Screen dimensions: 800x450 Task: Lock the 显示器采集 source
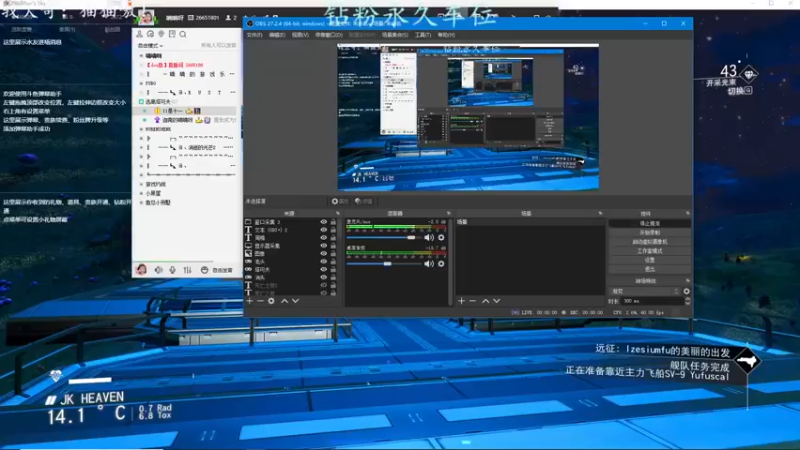coord(333,246)
